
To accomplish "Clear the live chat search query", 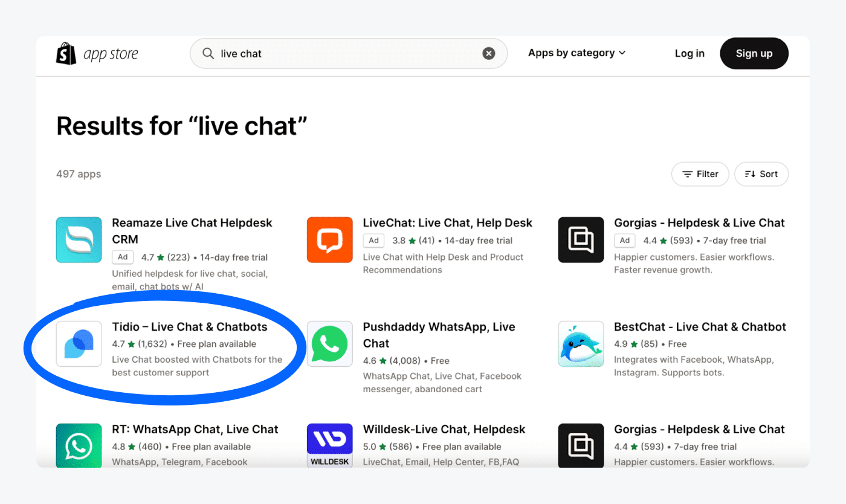I will (489, 54).
